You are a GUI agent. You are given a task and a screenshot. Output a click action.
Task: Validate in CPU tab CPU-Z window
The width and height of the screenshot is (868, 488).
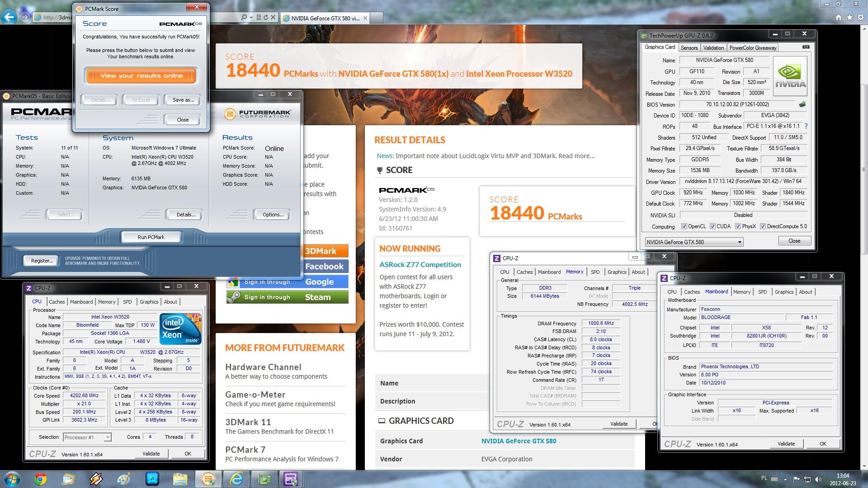151,454
